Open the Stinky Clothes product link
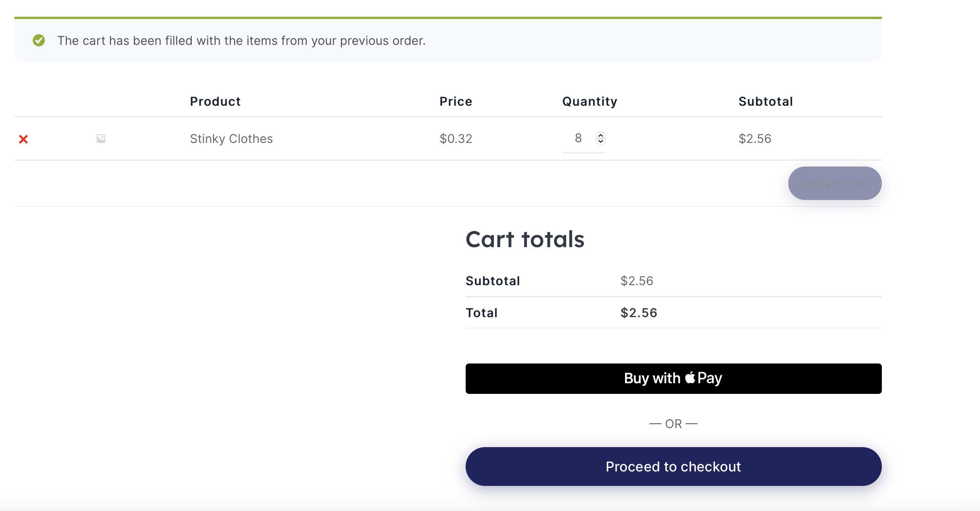Viewport: 980px width, 511px height. coord(231,139)
